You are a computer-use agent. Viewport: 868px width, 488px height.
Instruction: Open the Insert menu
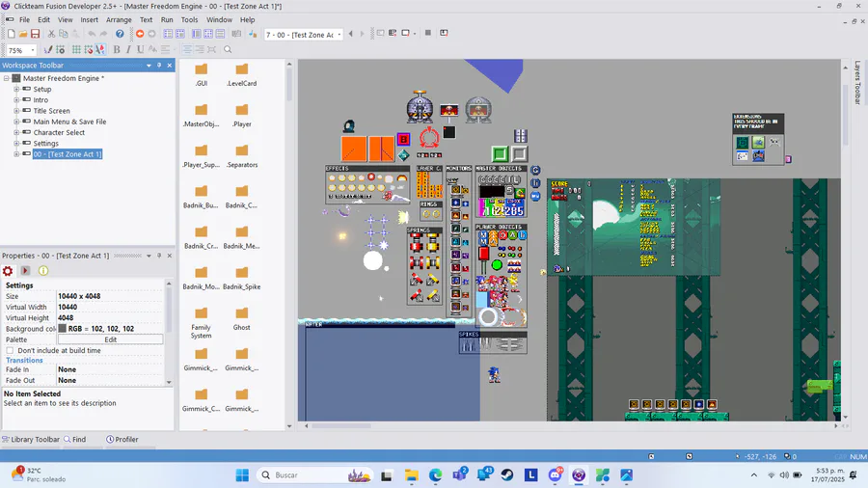point(89,19)
